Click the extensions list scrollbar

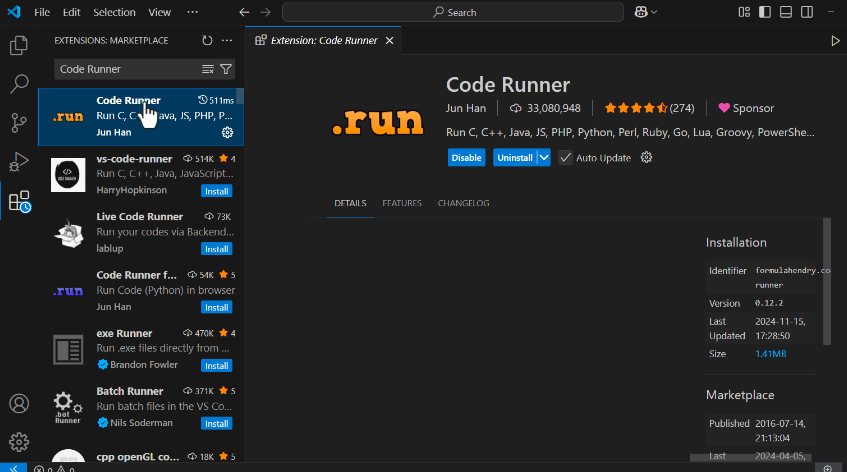click(x=240, y=97)
